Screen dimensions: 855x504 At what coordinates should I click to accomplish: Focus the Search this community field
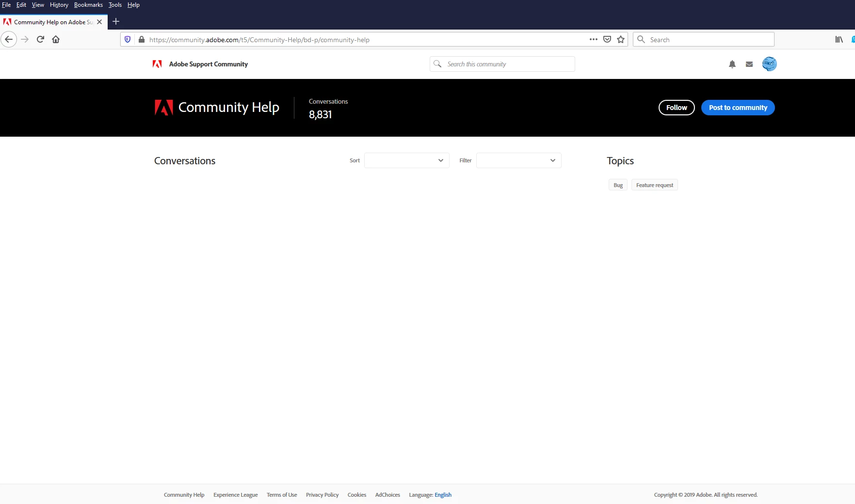pyautogui.click(x=502, y=64)
